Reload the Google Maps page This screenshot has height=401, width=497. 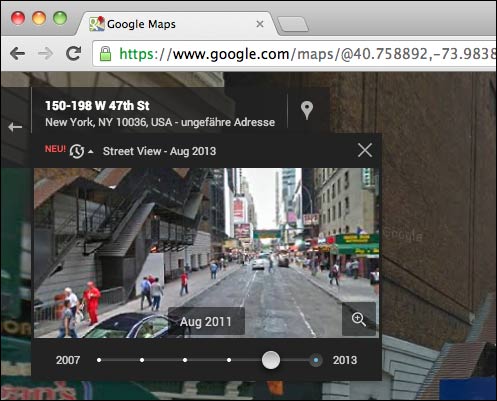(x=73, y=53)
